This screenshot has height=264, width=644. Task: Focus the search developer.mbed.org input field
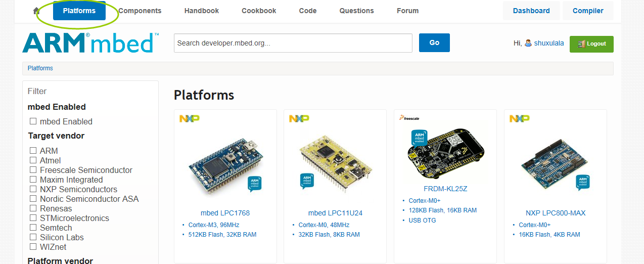tap(293, 43)
